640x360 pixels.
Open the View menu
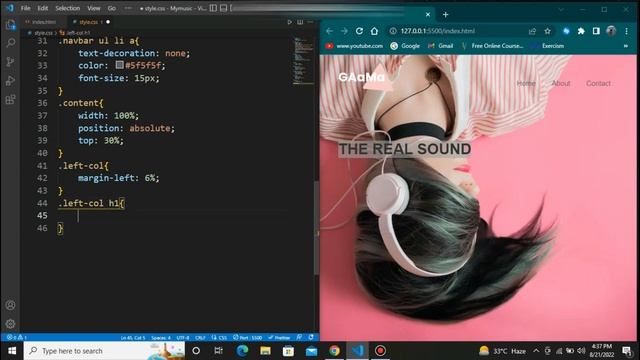click(94, 8)
